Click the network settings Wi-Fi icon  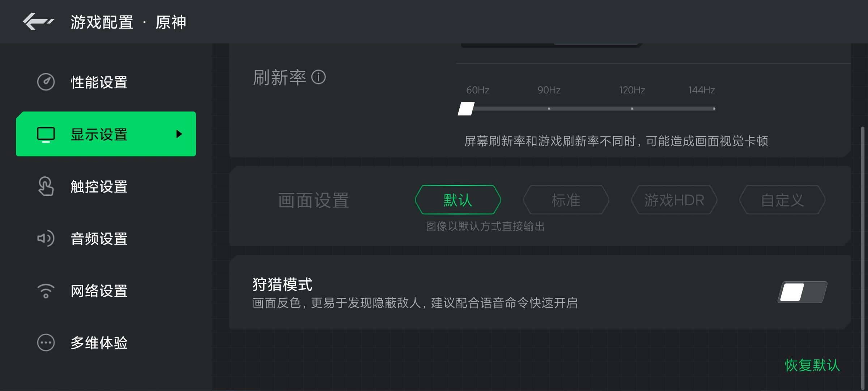(46, 291)
